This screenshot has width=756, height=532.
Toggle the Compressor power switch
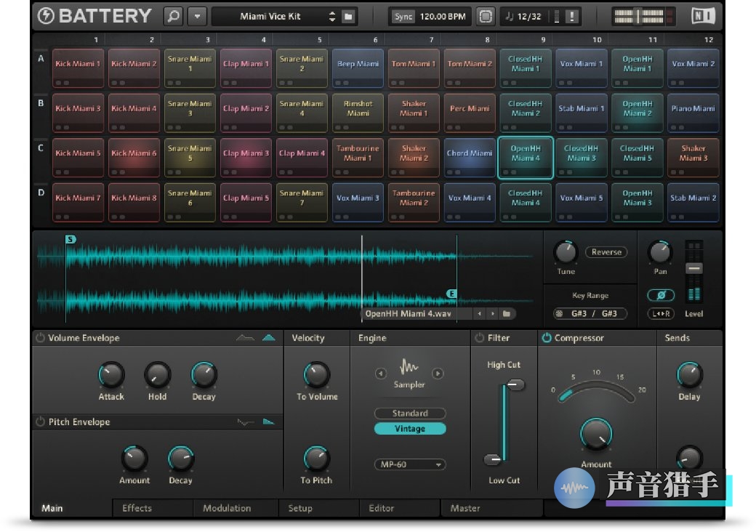coord(546,337)
